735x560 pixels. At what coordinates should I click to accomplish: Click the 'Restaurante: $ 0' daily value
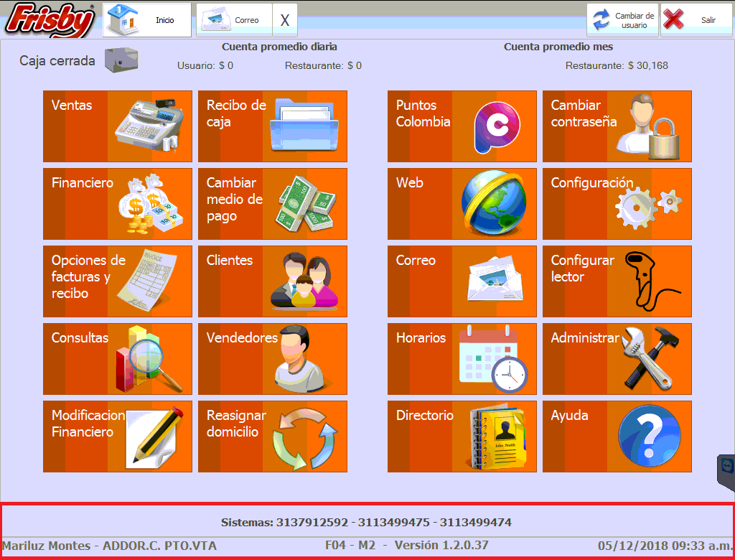[x=324, y=65]
